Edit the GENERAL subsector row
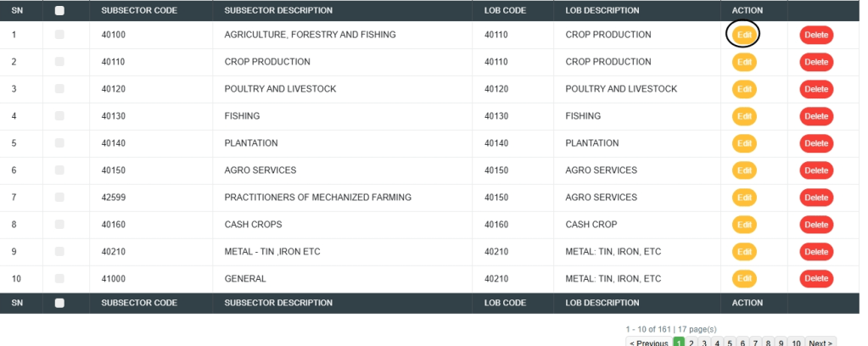The width and height of the screenshot is (868, 346). 743,279
